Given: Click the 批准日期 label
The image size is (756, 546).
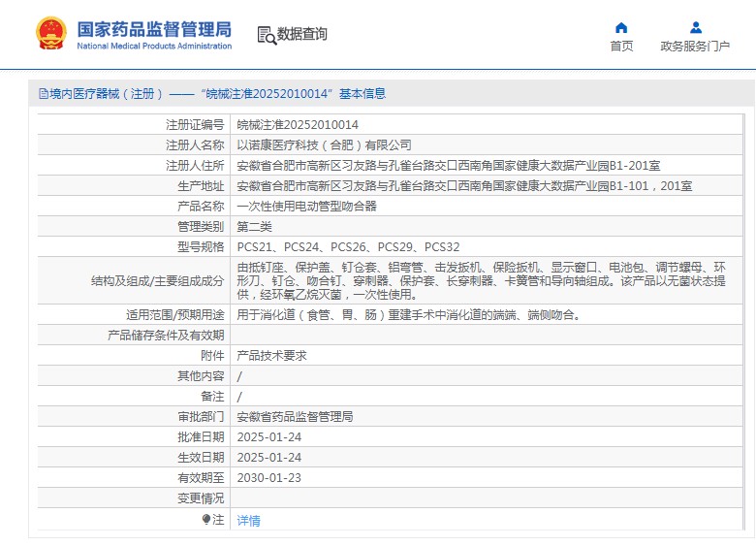Looking at the screenshot, I should point(201,437).
